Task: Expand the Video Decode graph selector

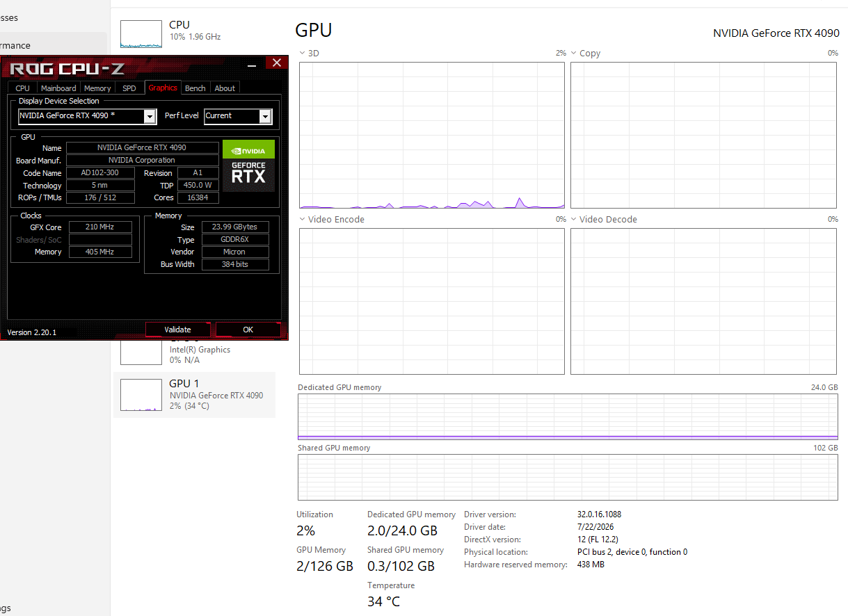Action: coord(574,220)
